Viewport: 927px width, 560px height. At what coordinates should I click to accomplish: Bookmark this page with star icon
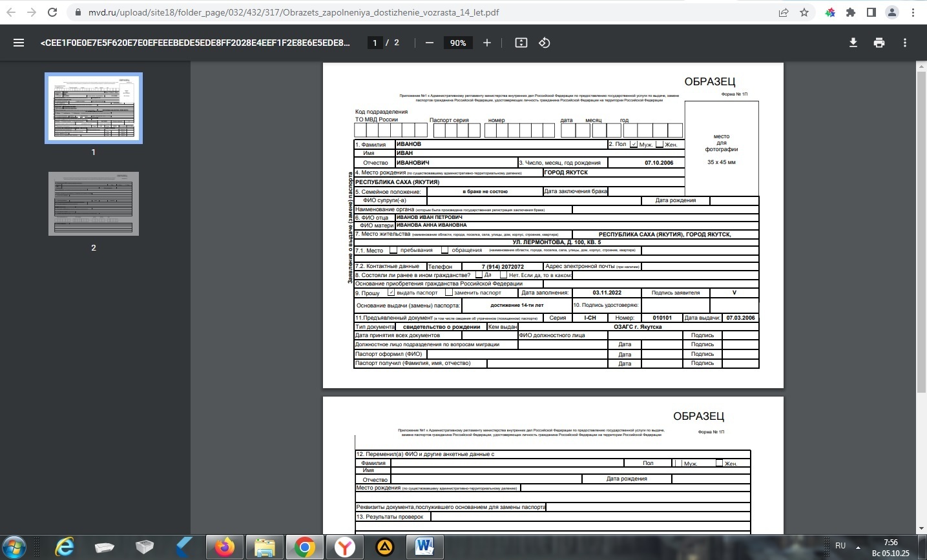pyautogui.click(x=804, y=12)
